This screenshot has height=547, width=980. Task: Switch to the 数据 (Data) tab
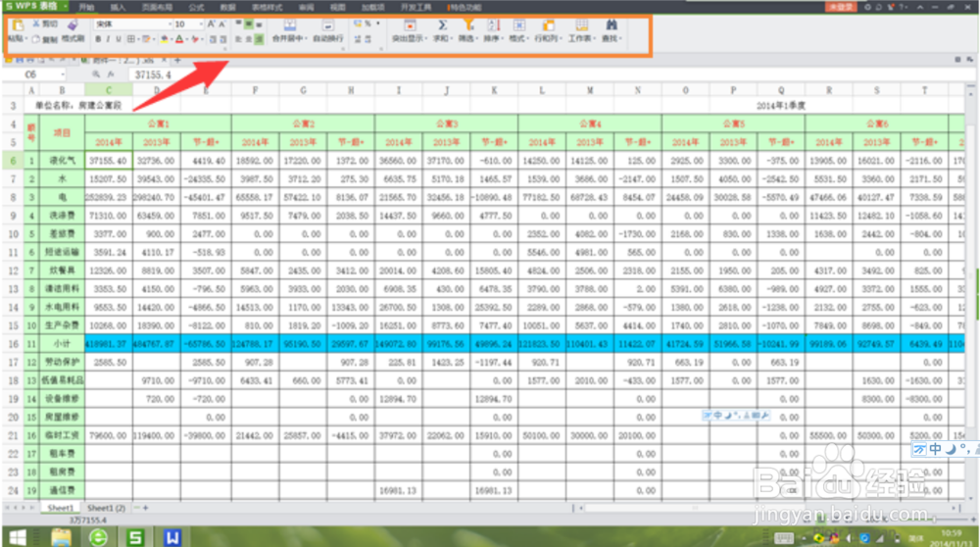[227, 8]
